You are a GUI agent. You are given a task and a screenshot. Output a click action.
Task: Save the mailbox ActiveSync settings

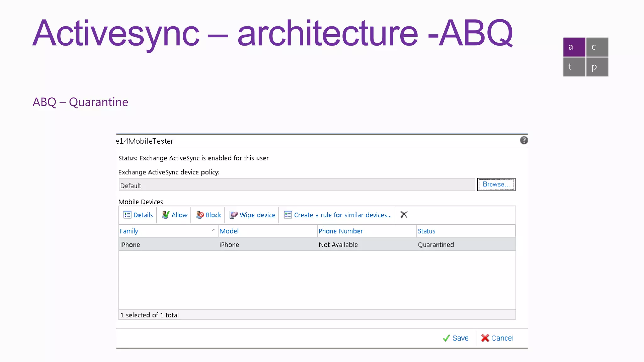pyautogui.click(x=455, y=338)
